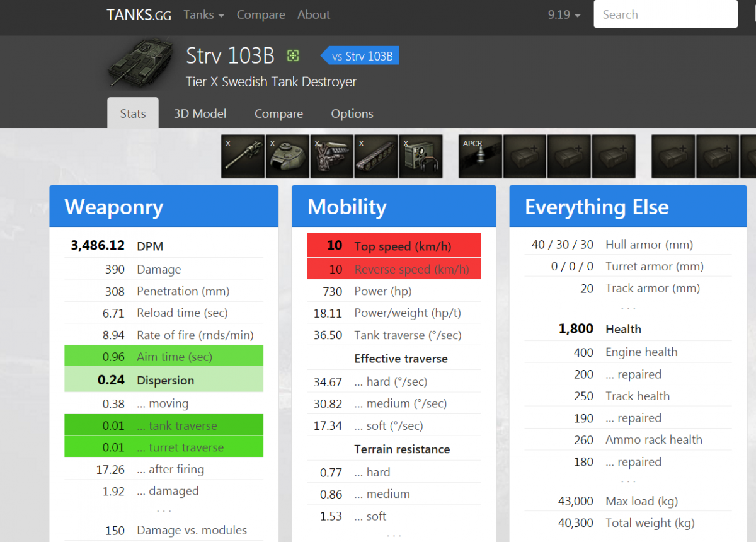The width and height of the screenshot is (756, 542).
Task: Select the APCR shell ammo icon
Action: click(x=481, y=156)
